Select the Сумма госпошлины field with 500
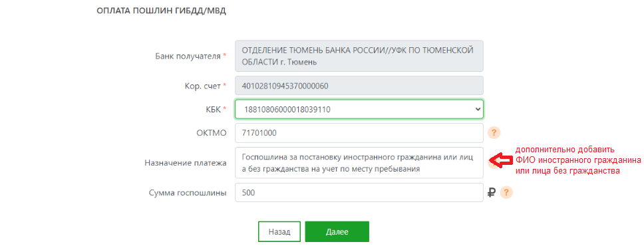This screenshot has height=248, width=644. click(x=359, y=192)
